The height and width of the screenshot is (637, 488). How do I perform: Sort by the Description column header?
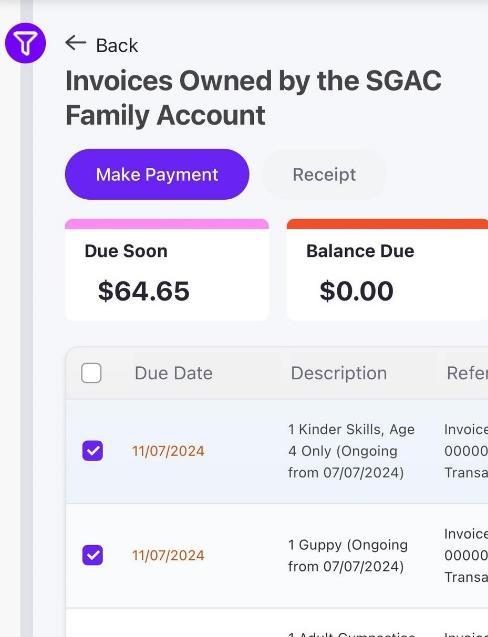pyautogui.click(x=339, y=373)
